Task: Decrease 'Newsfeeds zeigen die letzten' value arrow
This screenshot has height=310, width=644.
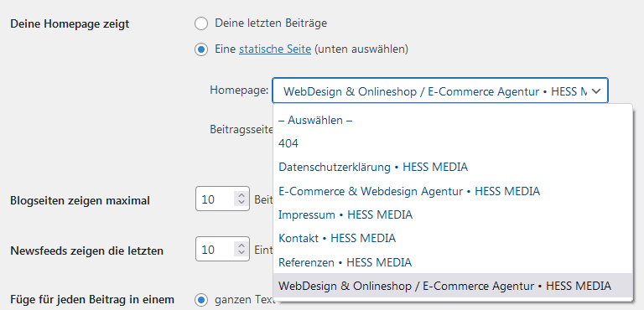Action: click(x=241, y=252)
